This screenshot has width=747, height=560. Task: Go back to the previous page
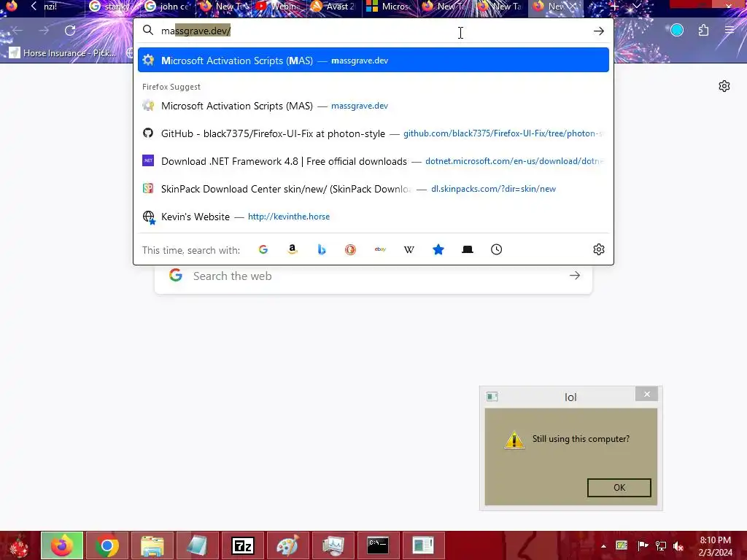click(18, 31)
